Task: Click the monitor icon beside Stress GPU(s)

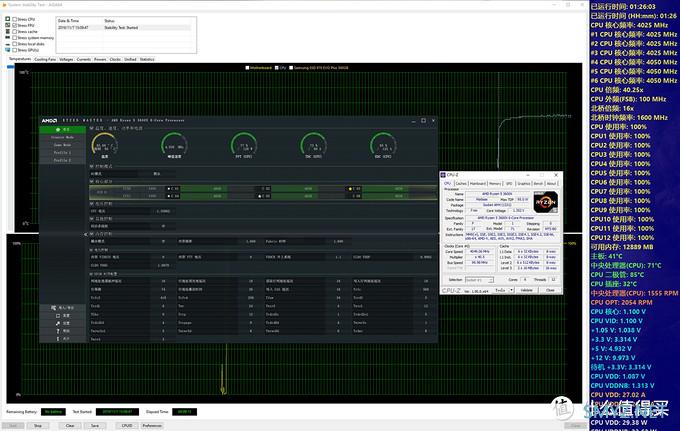Action: [x=8, y=50]
